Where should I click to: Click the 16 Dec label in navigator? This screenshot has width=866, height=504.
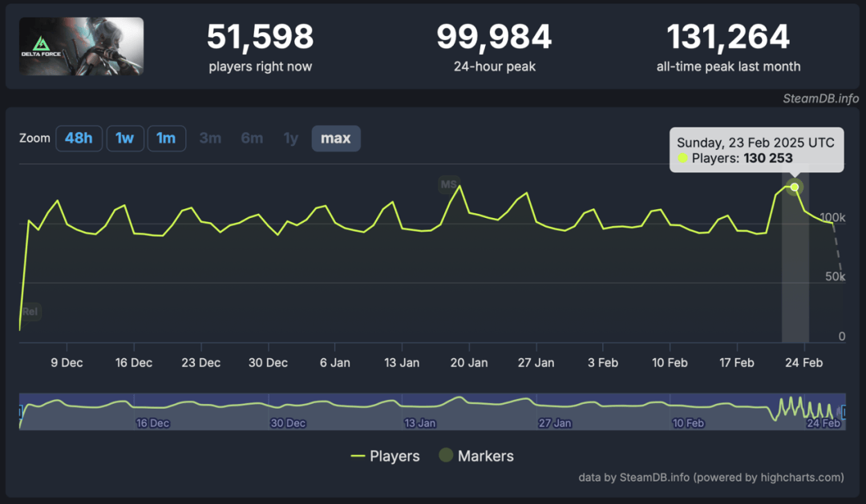(x=152, y=423)
